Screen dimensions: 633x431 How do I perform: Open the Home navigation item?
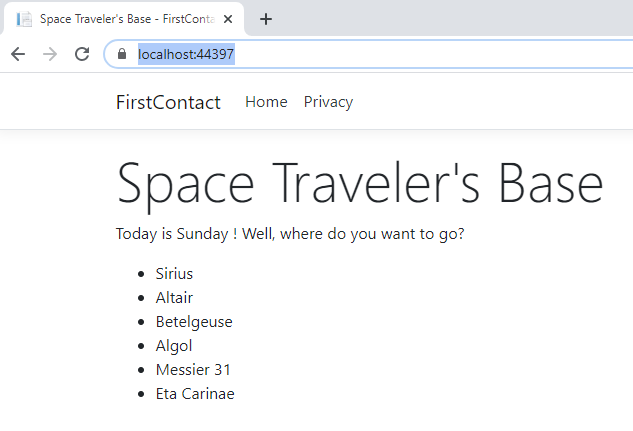pyautogui.click(x=266, y=102)
